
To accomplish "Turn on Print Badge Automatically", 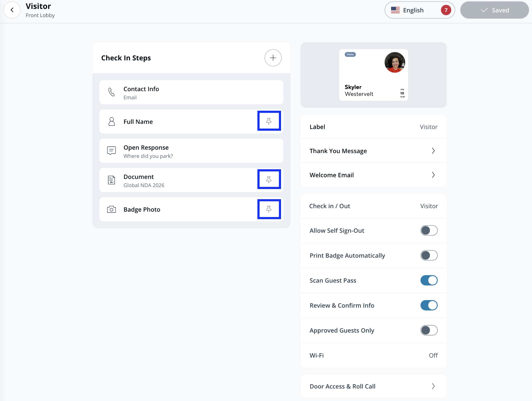I will [x=429, y=255].
